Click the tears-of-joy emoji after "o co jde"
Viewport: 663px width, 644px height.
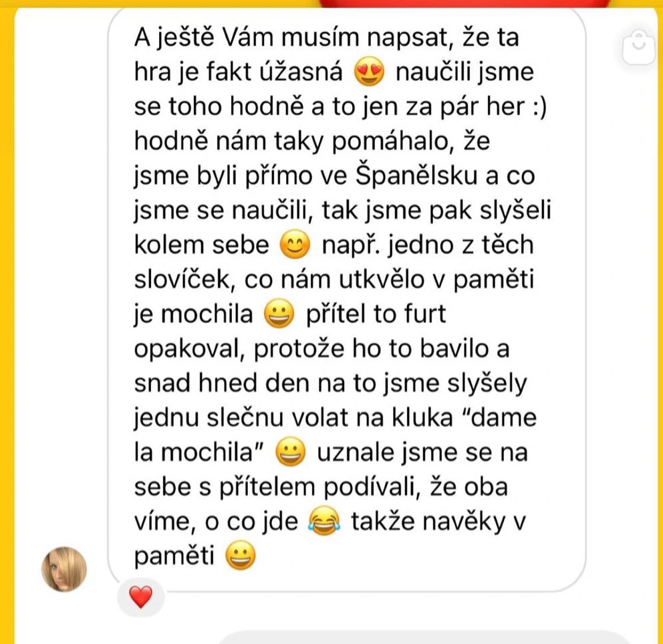click(x=324, y=521)
